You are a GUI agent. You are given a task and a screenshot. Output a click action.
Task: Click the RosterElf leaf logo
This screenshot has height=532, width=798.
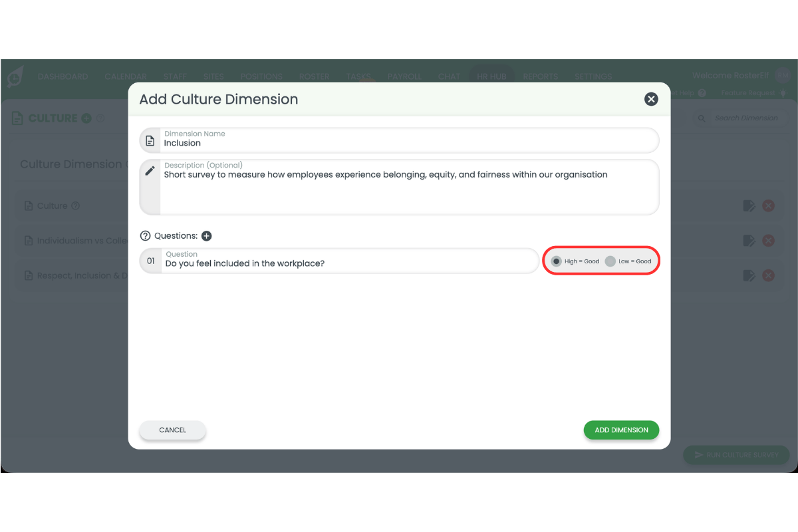(x=15, y=76)
